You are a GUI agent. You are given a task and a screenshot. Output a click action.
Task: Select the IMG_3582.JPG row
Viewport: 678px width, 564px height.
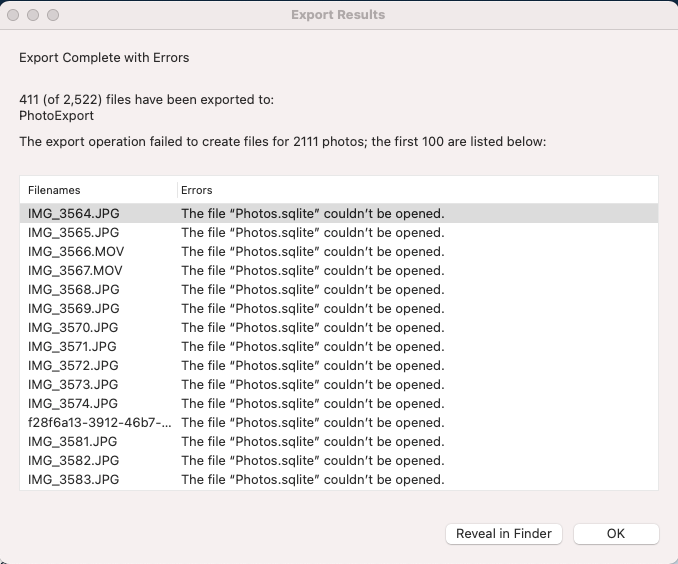(339, 461)
